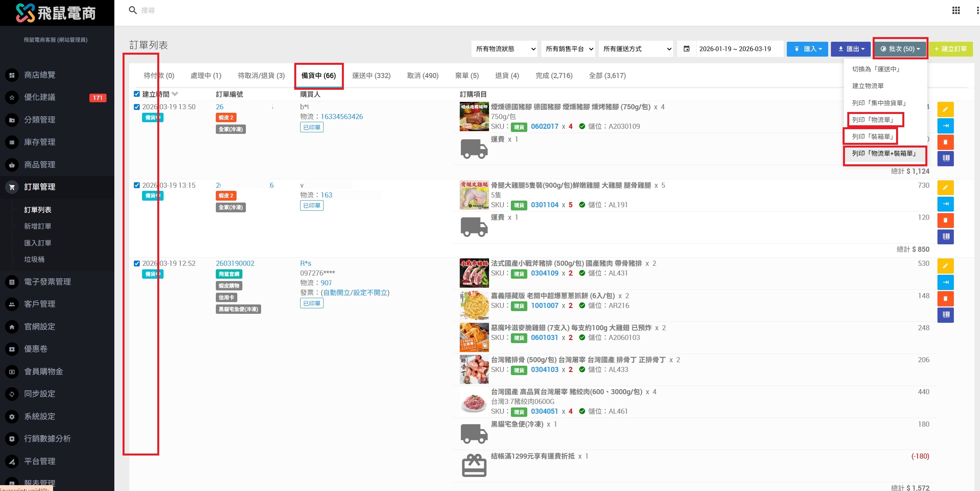Open 庫存管理 in the sidebar
The width and height of the screenshot is (980, 491).
pos(39,142)
